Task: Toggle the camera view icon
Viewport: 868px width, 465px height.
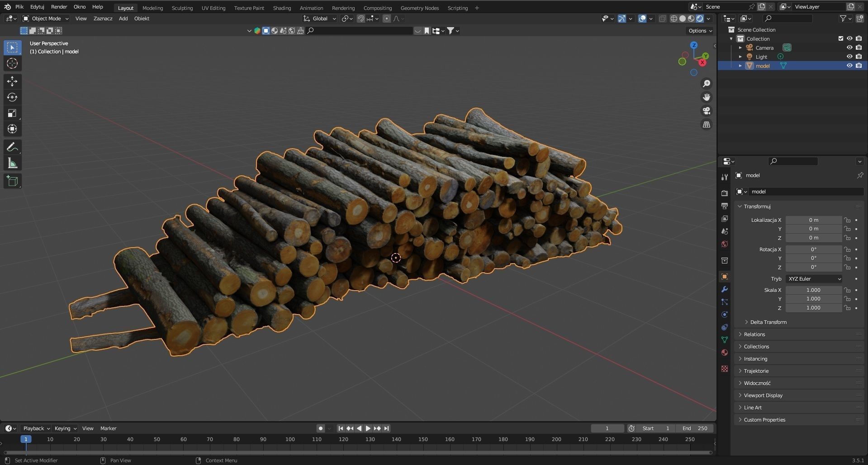Action: (706, 111)
